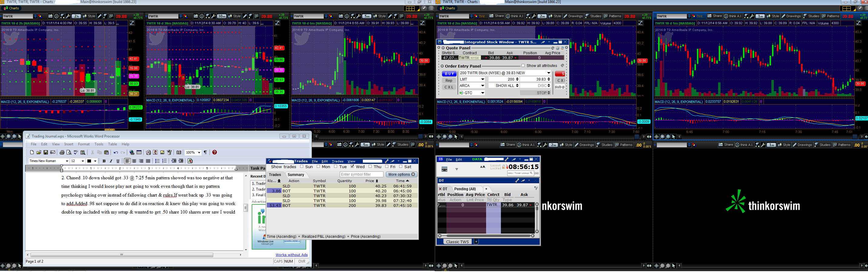Viewport: 868px width, 272px height.
Task: Click the Rep button in order entry
Action: 449,81
